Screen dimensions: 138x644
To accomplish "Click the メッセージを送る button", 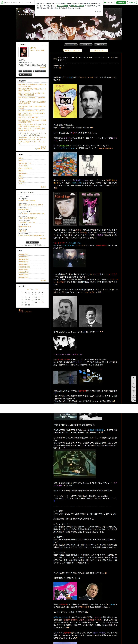I will click(25, 74).
